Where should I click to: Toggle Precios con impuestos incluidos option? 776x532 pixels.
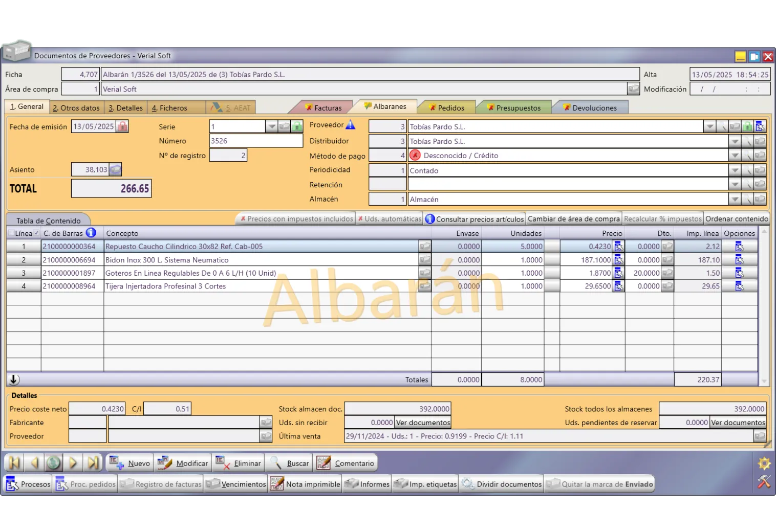click(297, 219)
